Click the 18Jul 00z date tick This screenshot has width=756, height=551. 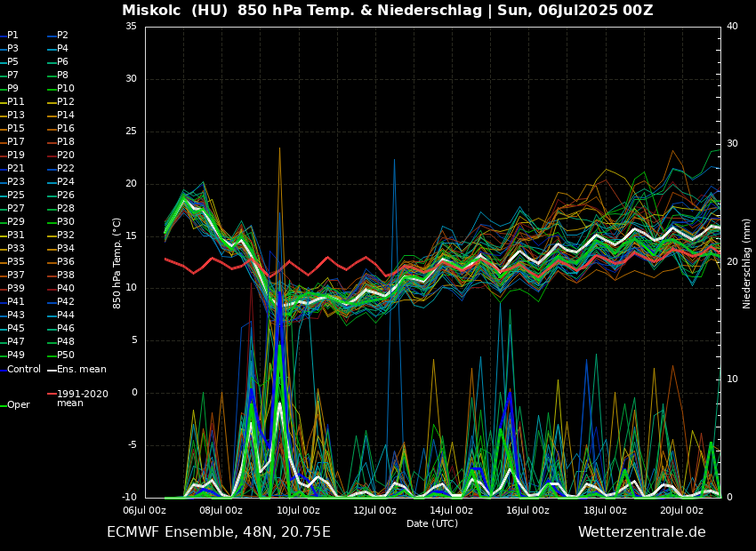[605, 510]
